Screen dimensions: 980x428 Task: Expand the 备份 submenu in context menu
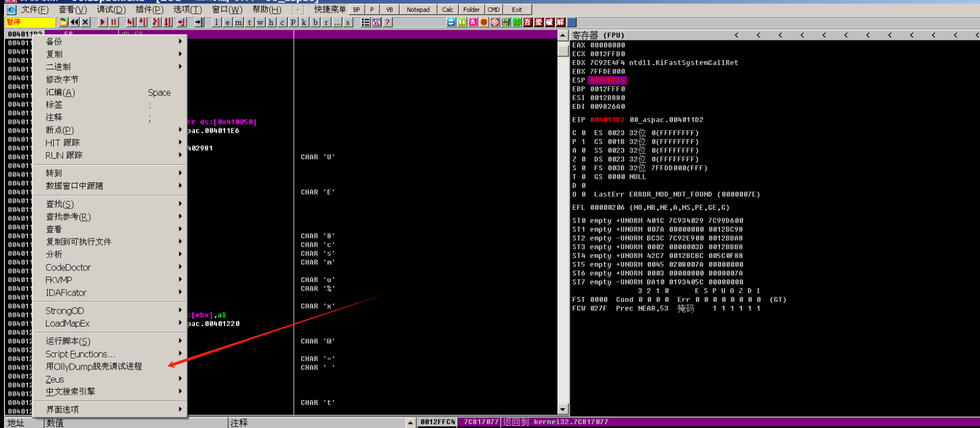pos(110,42)
